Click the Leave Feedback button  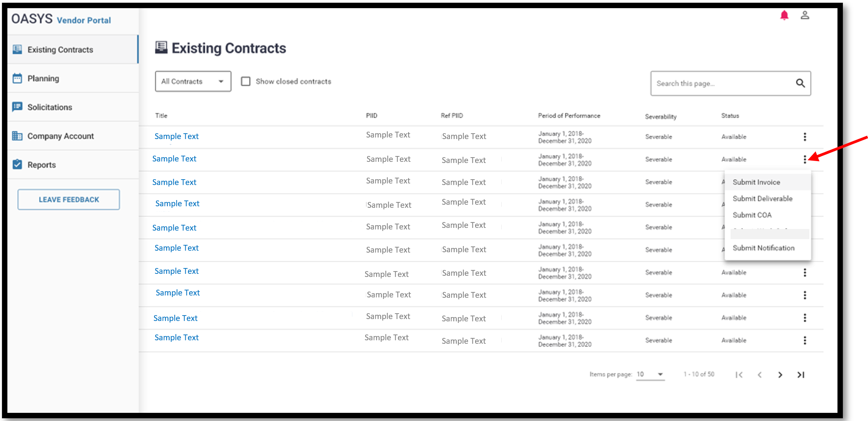coord(69,199)
